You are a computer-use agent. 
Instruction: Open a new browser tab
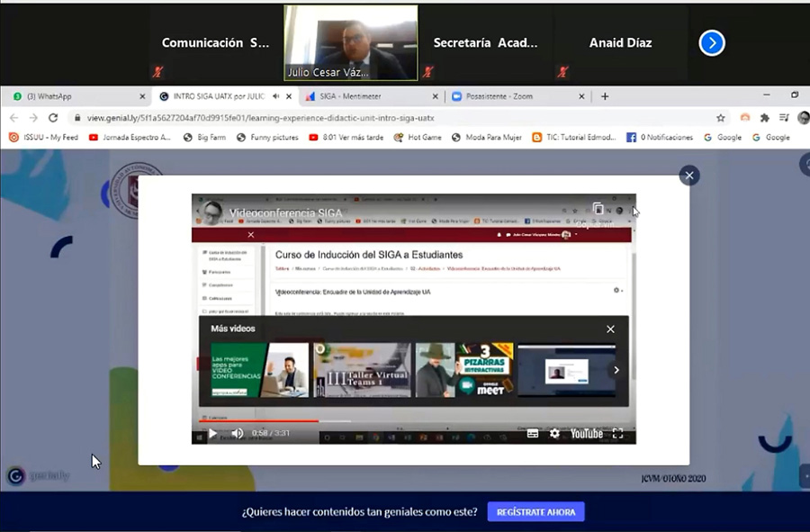pos(605,96)
